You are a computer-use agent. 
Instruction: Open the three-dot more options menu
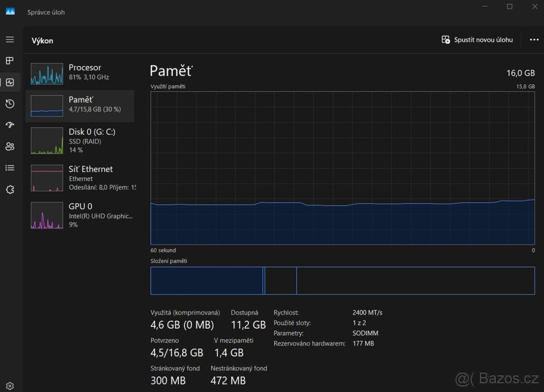[534, 40]
